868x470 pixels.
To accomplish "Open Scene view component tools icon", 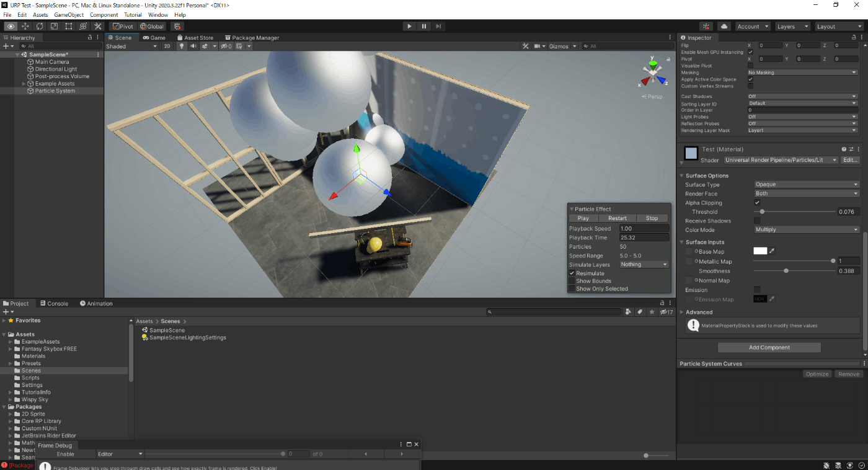I will 525,47.
